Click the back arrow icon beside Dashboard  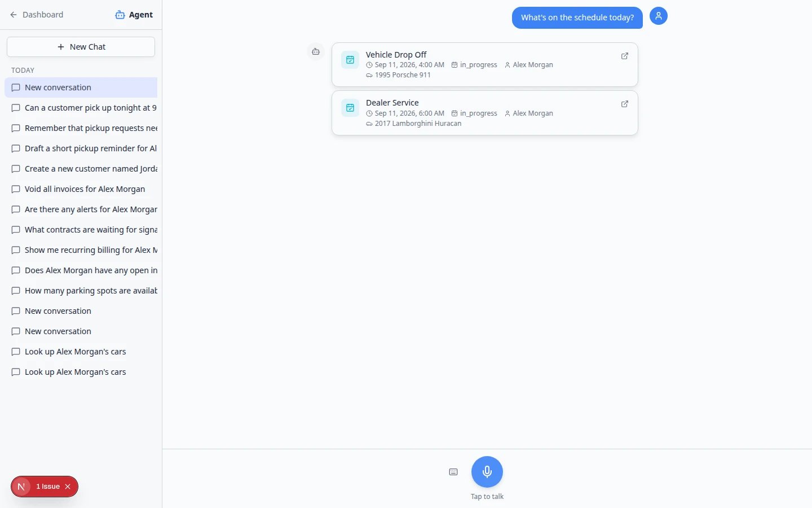pyautogui.click(x=14, y=15)
